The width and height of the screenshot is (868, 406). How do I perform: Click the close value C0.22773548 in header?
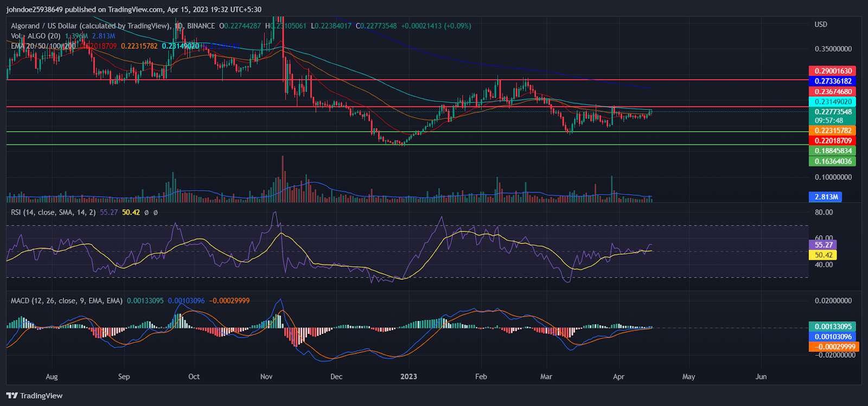376,26
